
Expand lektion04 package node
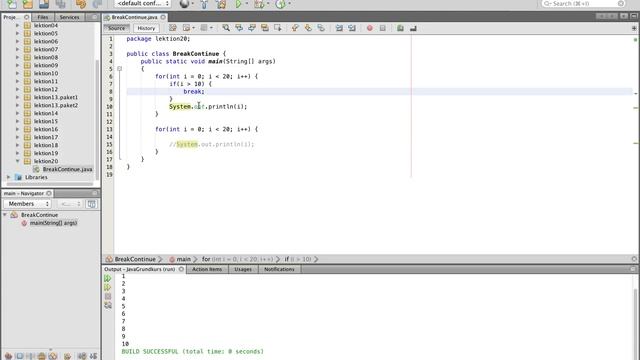tap(17, 25)
